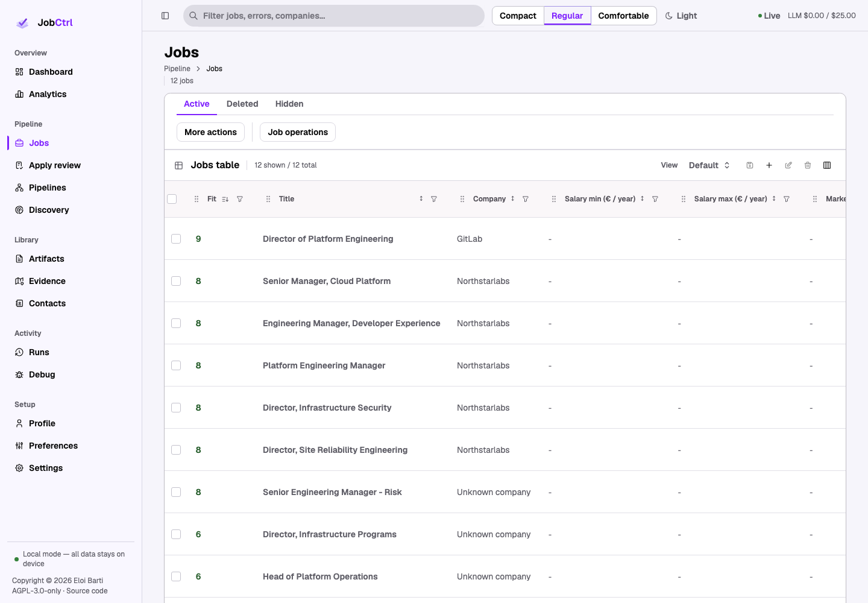Toggle the Light theme switch
This screenshot has width=868, height=603.
(681, 16)
